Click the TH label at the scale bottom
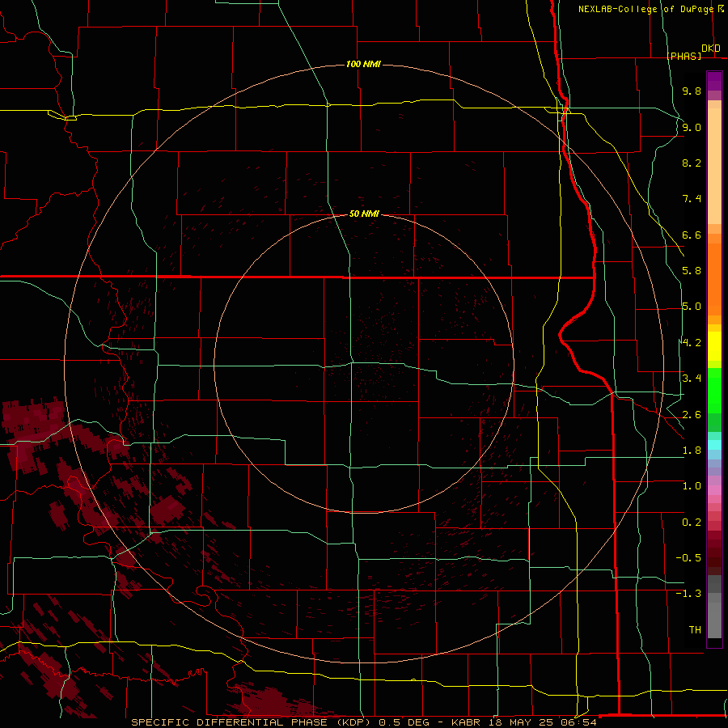The width and height of the screenshot is (728, 728). pyautogui.click(x=695, y=630)
